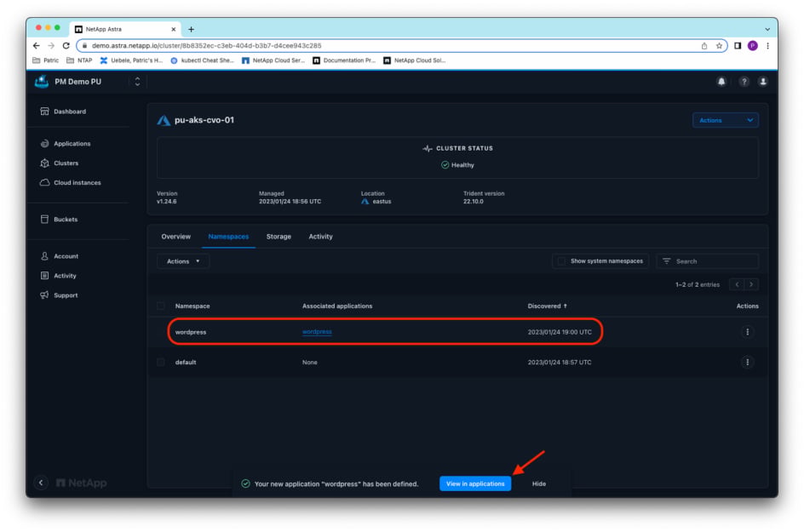This screenshot has width=804, height=532.
Task: Select the Namespaces tab
Action: point(228,237)
